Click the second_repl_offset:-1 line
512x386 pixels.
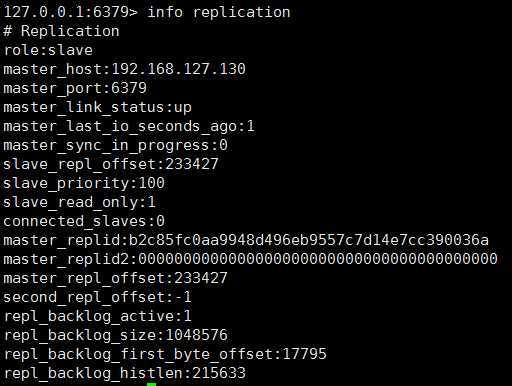[97, 297]
